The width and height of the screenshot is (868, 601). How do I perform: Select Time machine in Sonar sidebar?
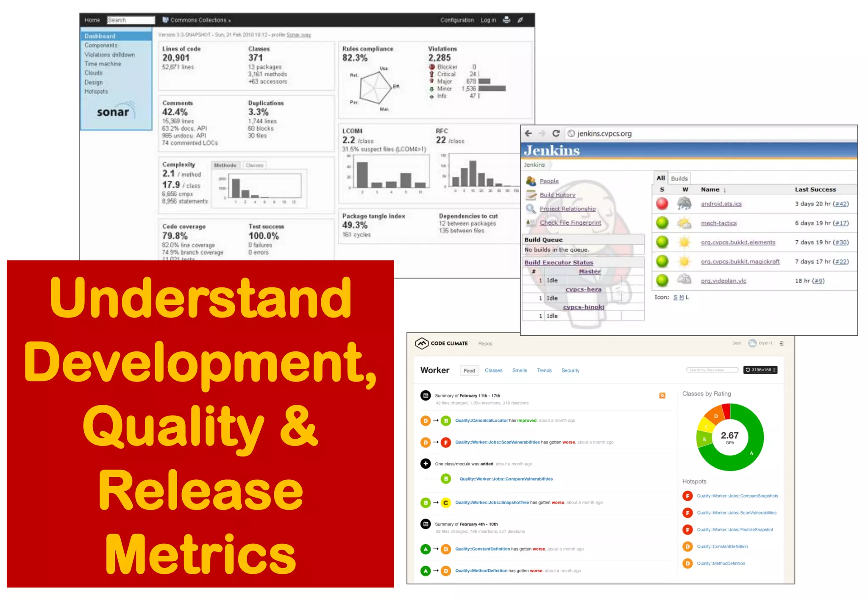pos(103,64)
